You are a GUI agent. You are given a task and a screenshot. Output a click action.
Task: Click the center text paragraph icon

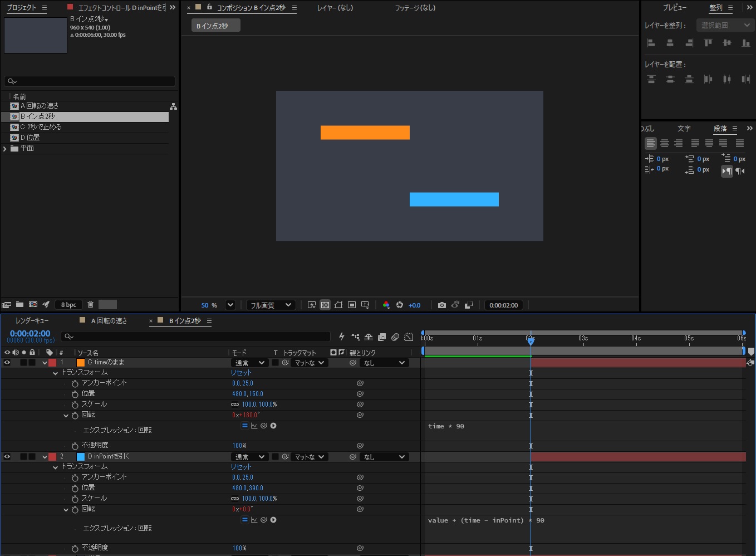665,144
